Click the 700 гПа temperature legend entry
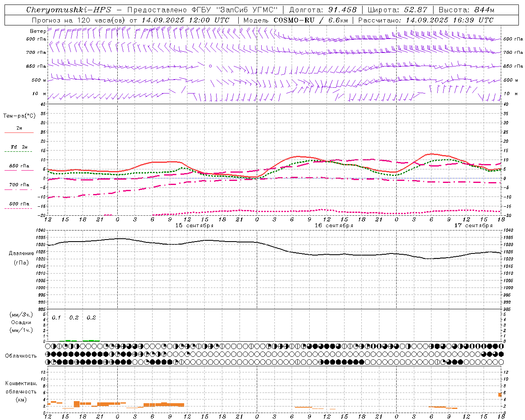This screenshot has height=420, width=525. (x=19, y=185)
